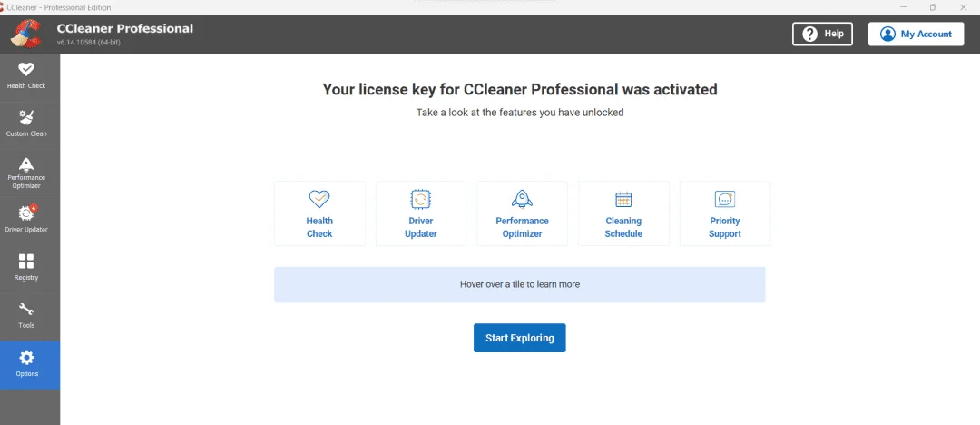Click the Cleaning Schedule feature tile

click(623, 213)
